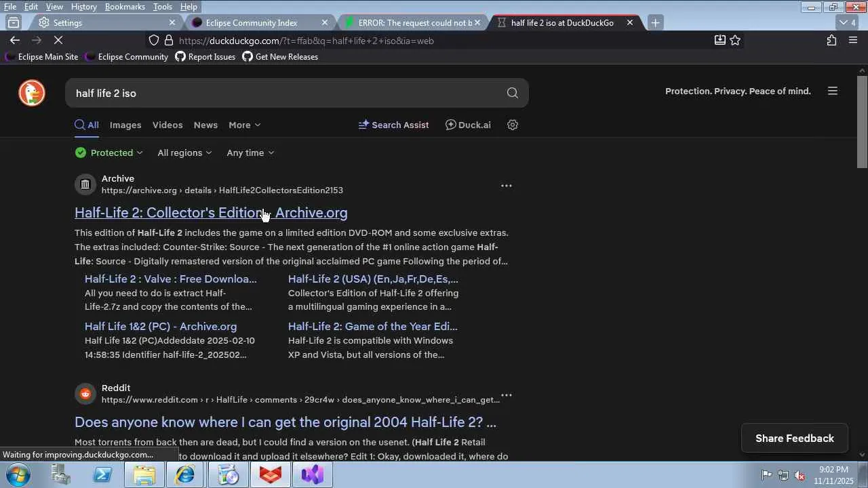868x488 pixels.
Task: Open Reddit original 2004 Half-Life 2 result
Action: tap(285, 422)
